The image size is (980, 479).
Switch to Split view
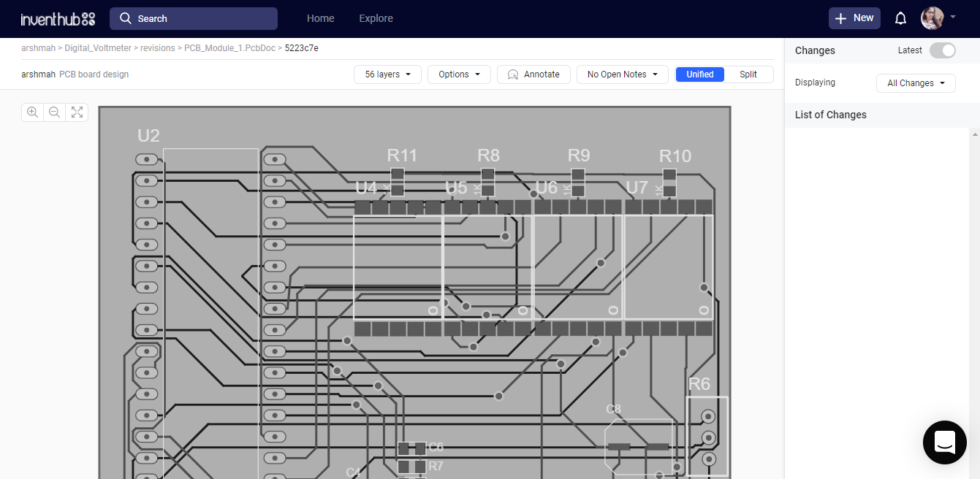tap(748, 74)
